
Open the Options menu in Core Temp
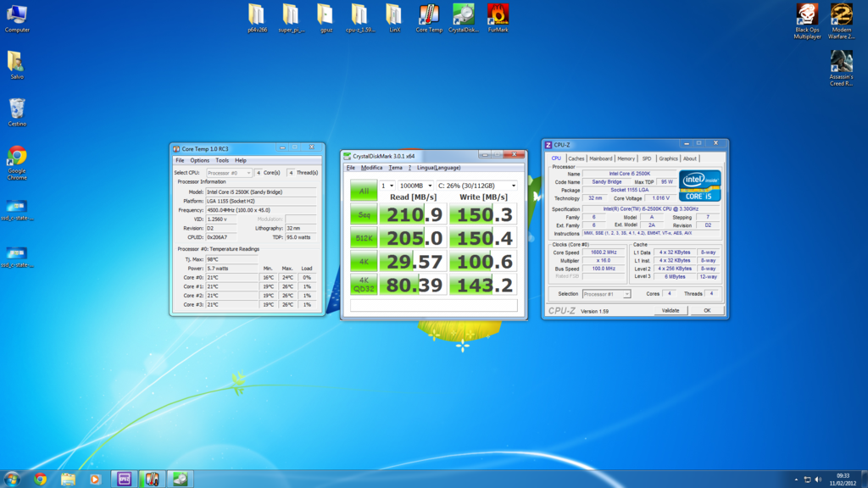click(200, 160)
